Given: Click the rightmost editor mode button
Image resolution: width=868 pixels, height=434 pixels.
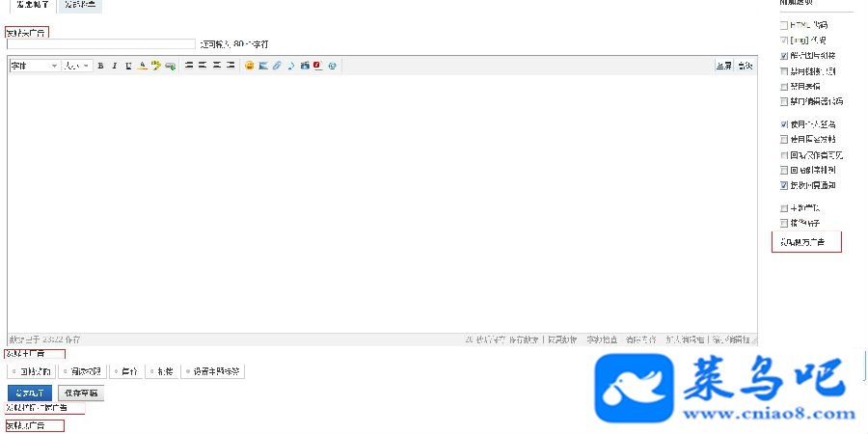Looking at the screenshot, I should [746, 66].
